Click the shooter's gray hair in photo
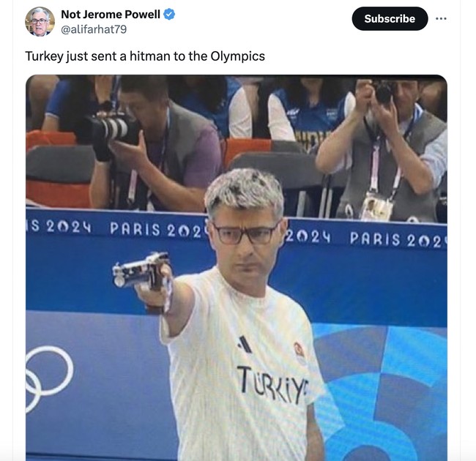Screen dimensions: 476x461 coord(245,191)
